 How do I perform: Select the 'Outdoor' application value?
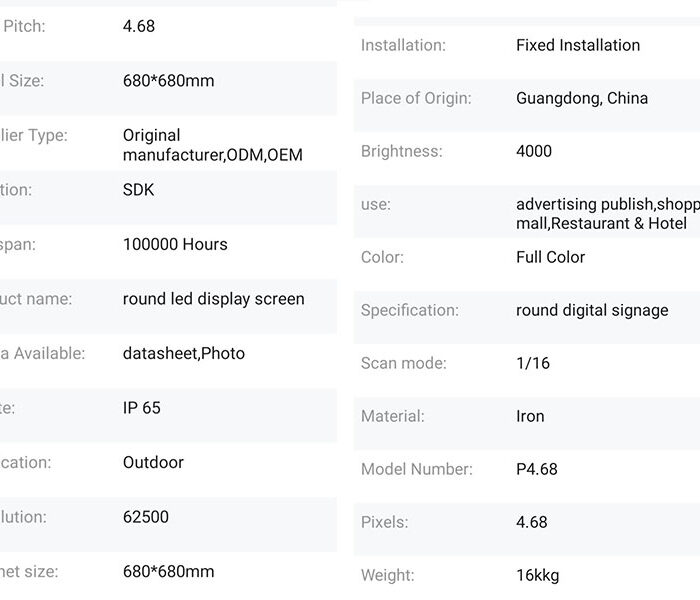point(153,462)
